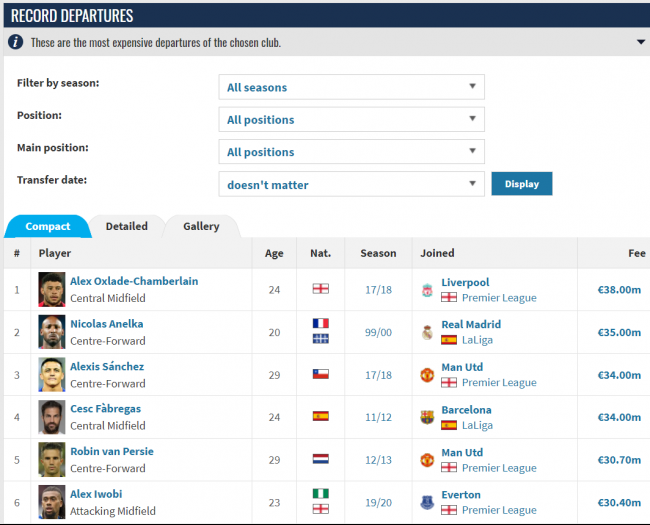Open LaLiga link under Barcelona
Screen dimensions: 650x525
point(477,425)
